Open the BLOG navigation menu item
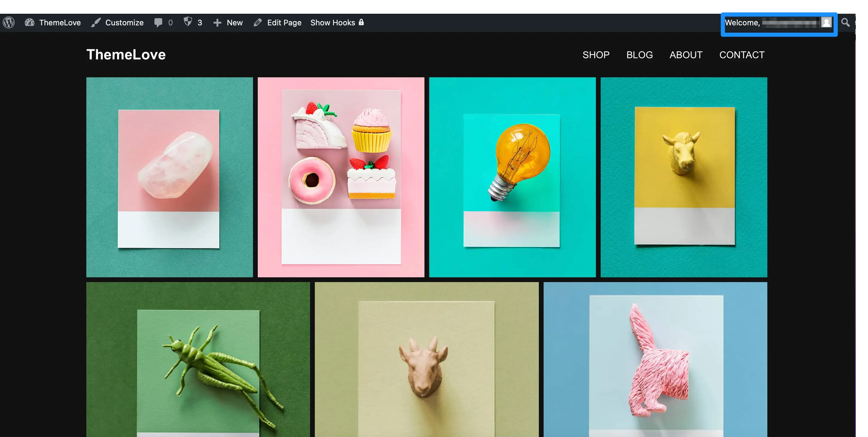 pyautogui.click(x=640, y=55)
